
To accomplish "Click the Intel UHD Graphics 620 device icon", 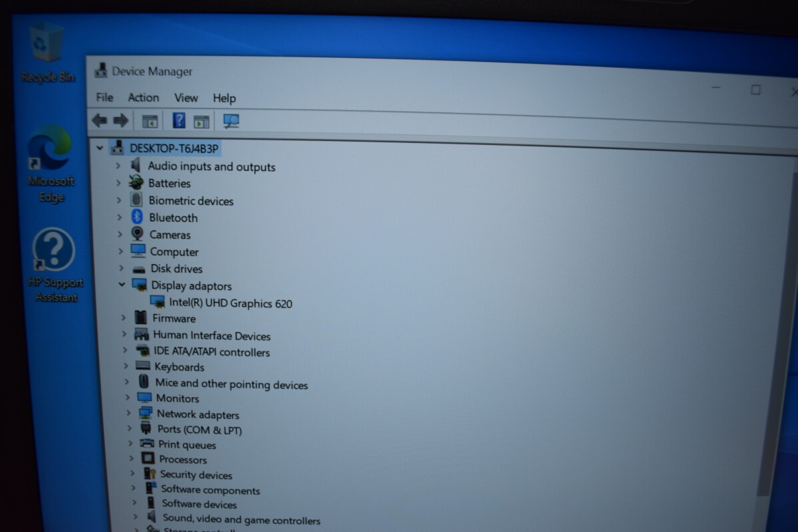I will pyautogui.click(x=158, y=303).
